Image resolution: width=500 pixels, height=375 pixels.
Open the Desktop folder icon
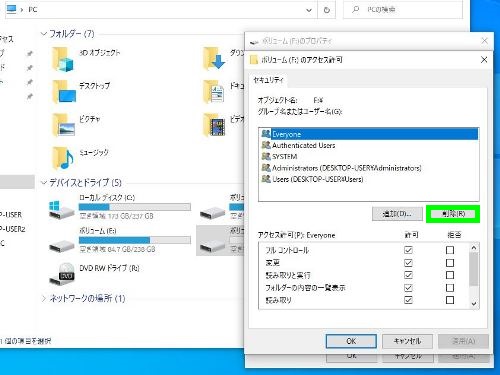pyautogui.click(x=64, y=91)
